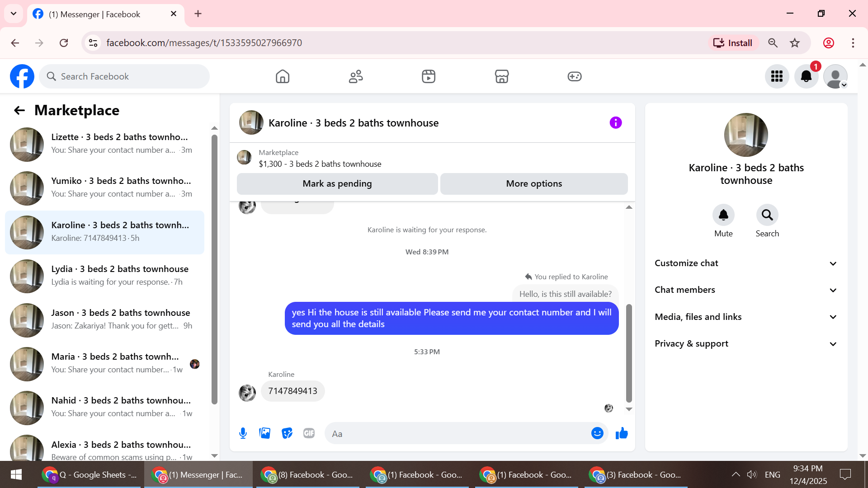Open emoji picker in message box
This screenshot has height=488, width=868.
click(597, 433)
